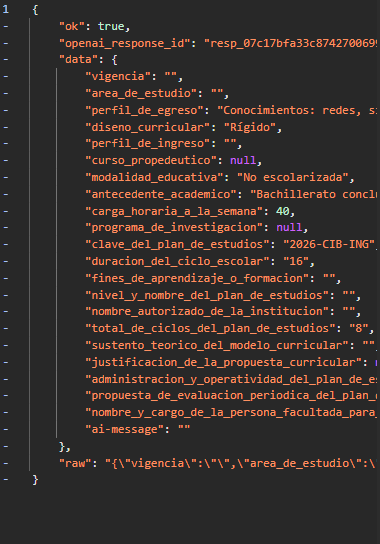Select the "Conocimientos: redes" string value
The height and width of the screenshot is (544, 380).
click(297, 111)
